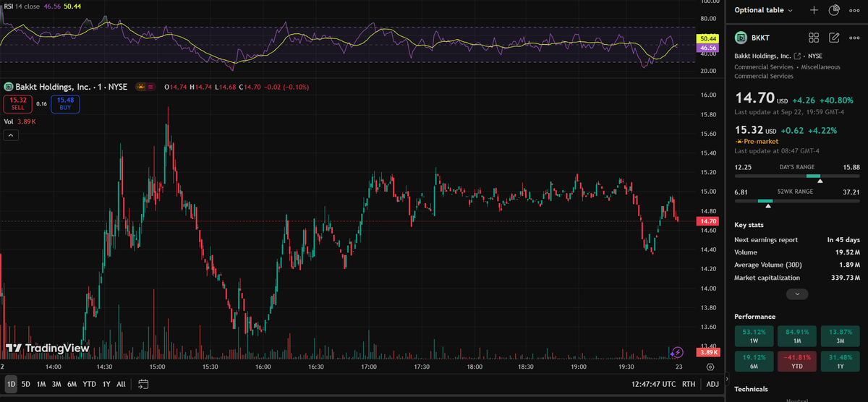Click the edit note icon beside BKKT
This screenshot has width=868, height=402.
click(x=834, y=38)
